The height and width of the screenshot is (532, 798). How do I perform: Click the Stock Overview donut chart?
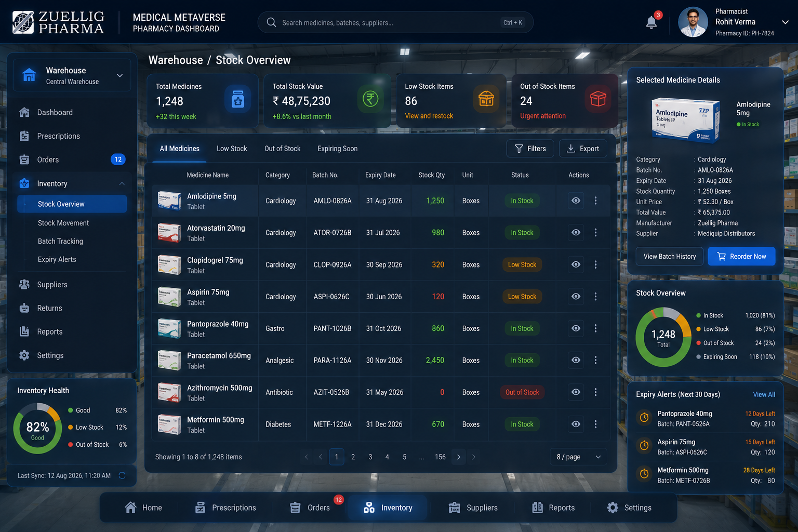pos(663,337)
